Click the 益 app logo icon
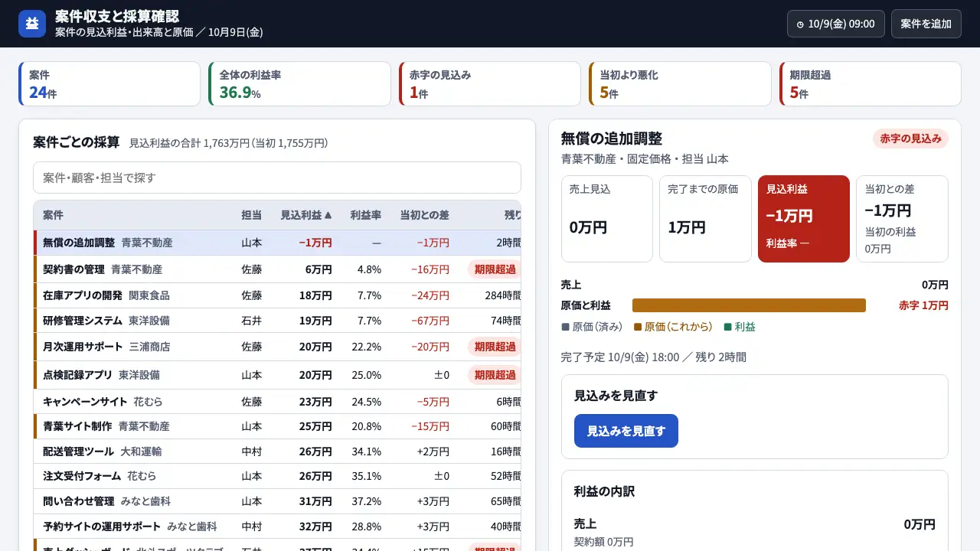980x551 pixels. pos(32,24)
